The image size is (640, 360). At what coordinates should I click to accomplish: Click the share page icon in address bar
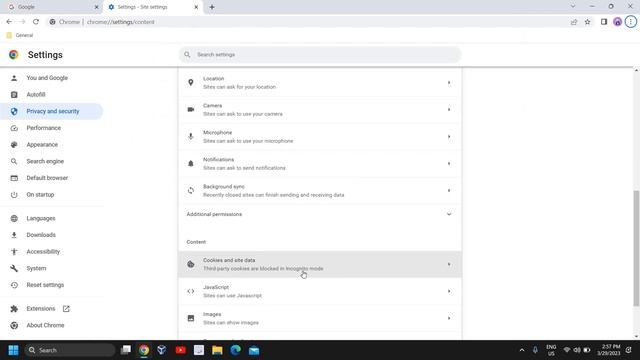tap(574, 22)
